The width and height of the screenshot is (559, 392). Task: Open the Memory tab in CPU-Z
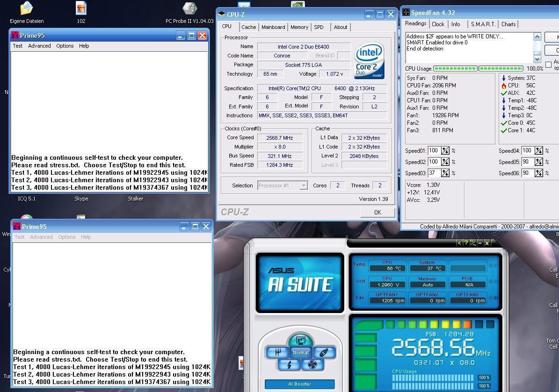click(x=299, y=27)
